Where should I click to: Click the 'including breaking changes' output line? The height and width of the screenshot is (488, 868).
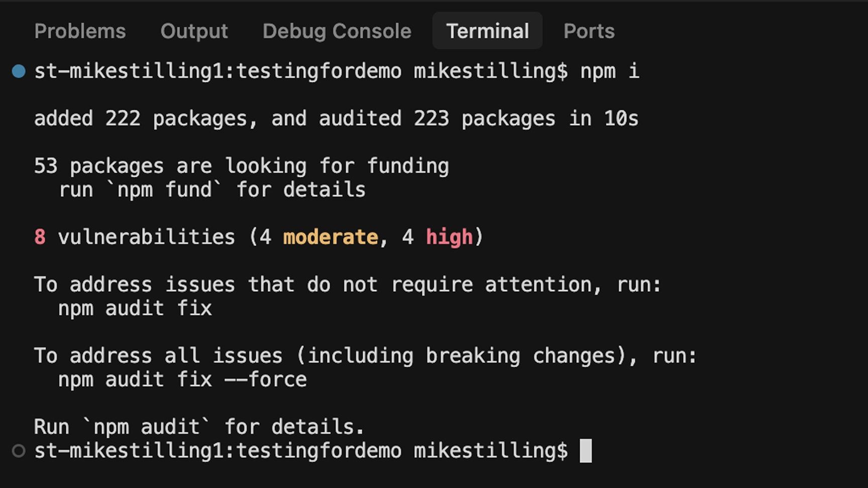(x=365, y=356)
